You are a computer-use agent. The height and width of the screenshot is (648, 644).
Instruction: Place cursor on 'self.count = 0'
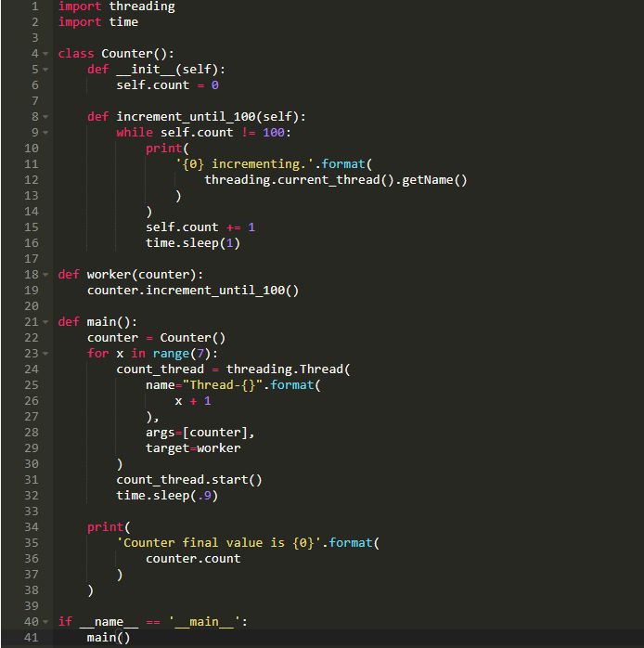pos(167,85)
